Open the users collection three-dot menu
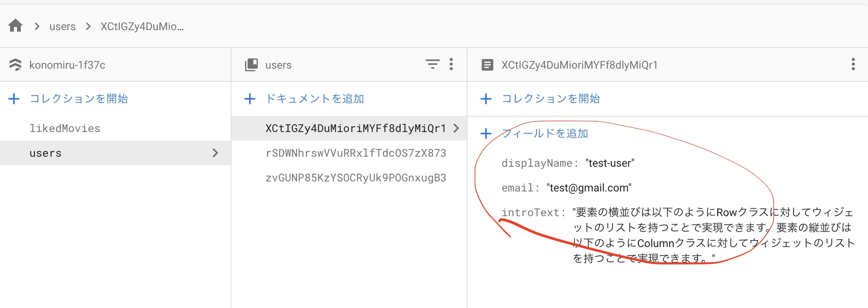The image size is (868, 308). 451,64
